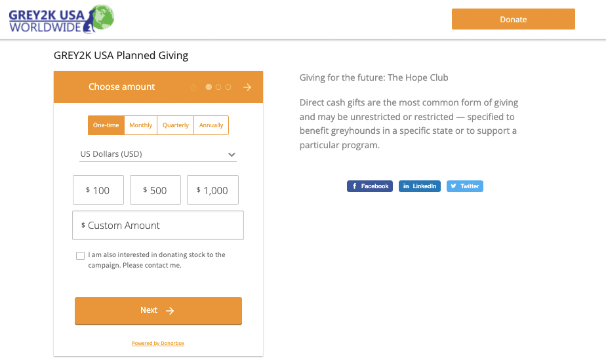This screenshot has height=364, width=606.
Task: Open the US Dollars currency dropdown
Action: tap(157, 155)
